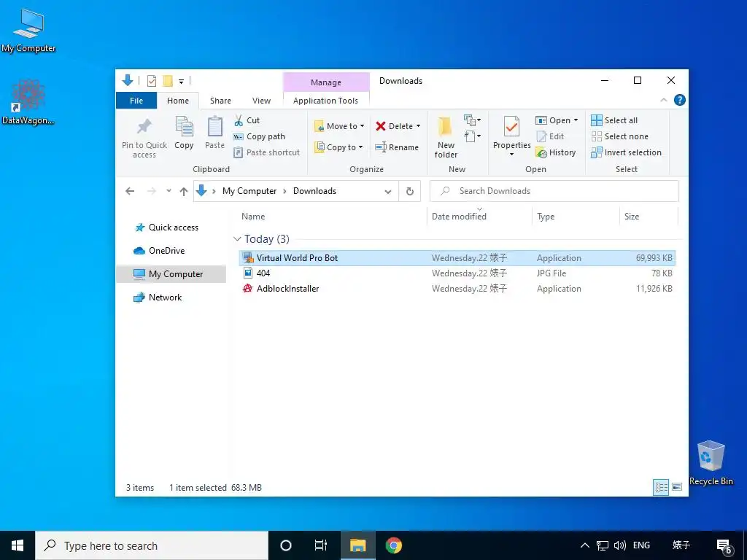Open file History

[556, 152]
